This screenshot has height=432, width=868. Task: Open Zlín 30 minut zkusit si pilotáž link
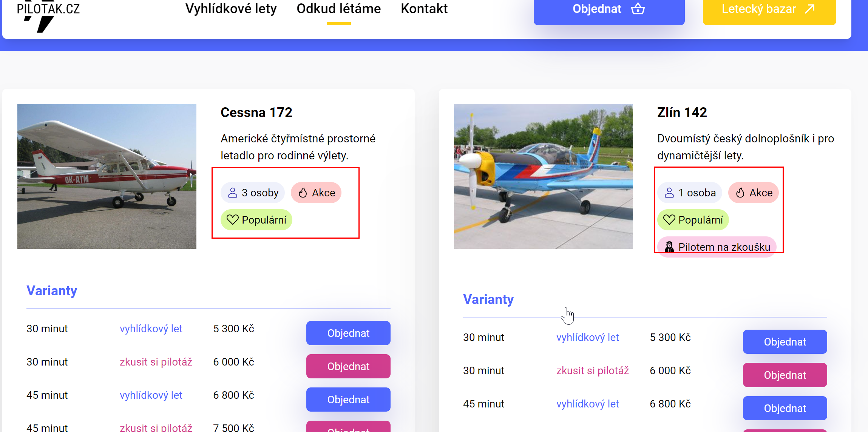[593, 370]
